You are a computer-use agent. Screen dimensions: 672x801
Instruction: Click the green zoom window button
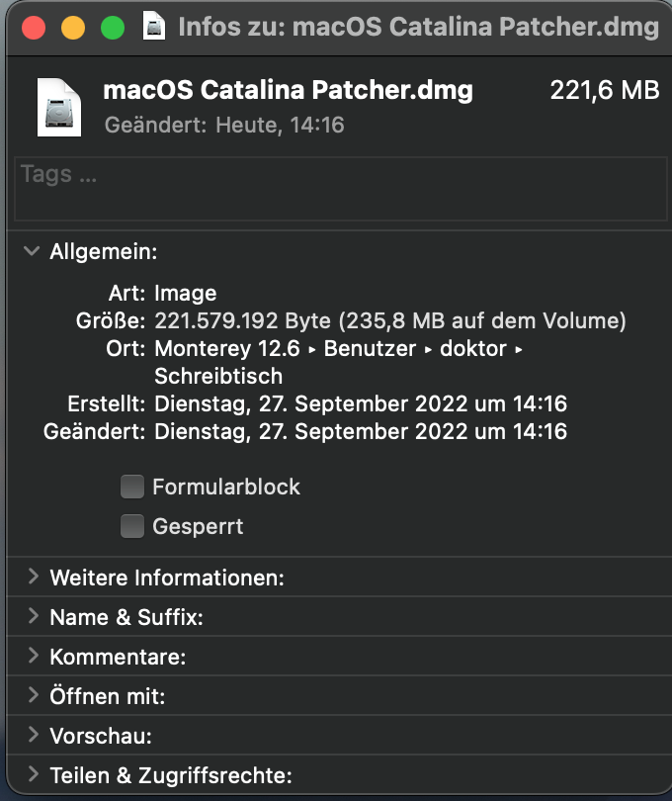click(113, 27)
